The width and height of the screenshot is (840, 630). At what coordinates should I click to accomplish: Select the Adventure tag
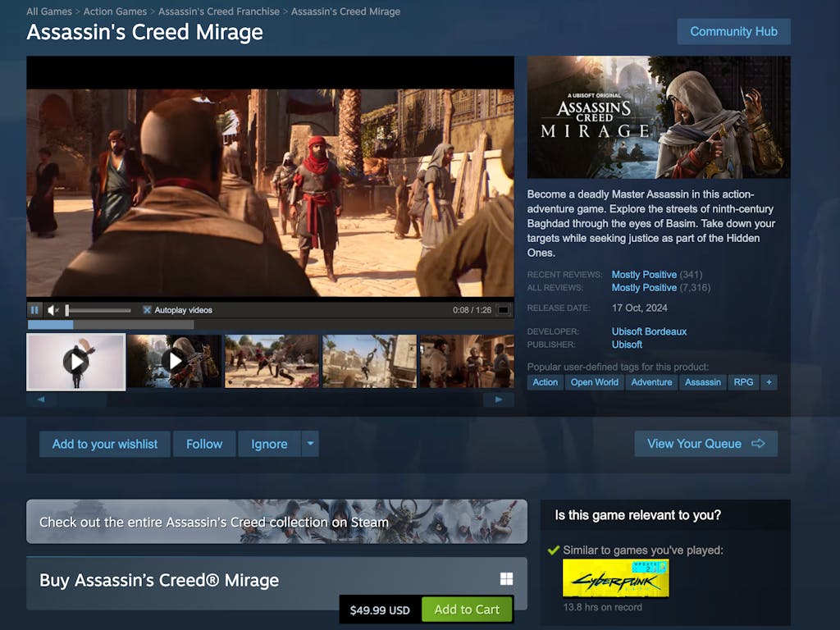tap(651, 382)
